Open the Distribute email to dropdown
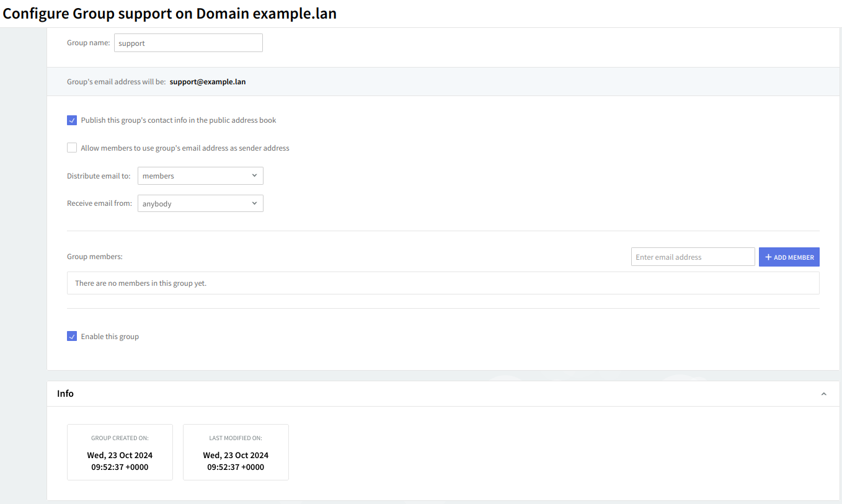 point(200,176)
